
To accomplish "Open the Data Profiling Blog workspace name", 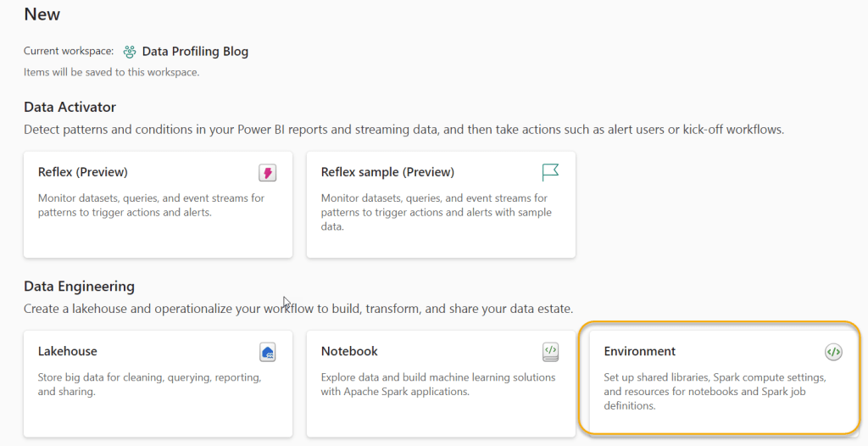I will (195, 52).
